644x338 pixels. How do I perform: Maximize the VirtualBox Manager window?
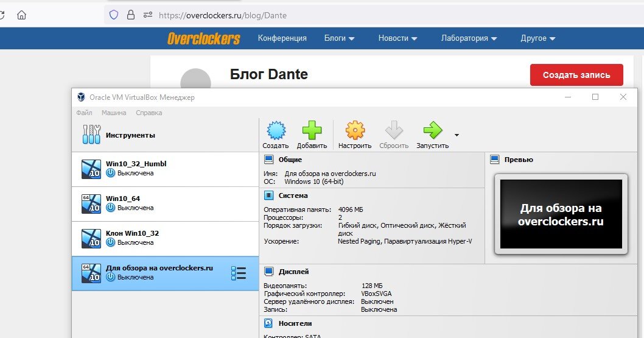pos(595,97)
